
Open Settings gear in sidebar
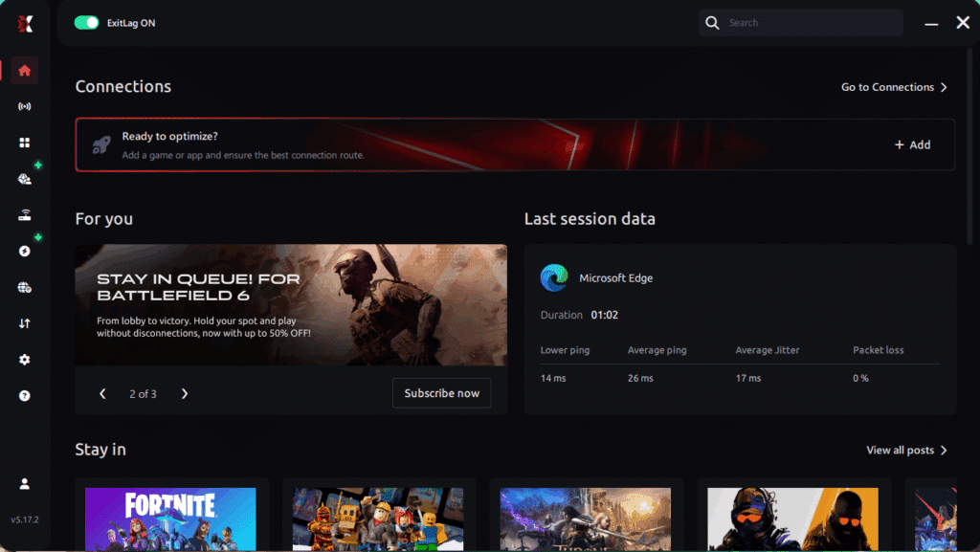click(24, 360)
